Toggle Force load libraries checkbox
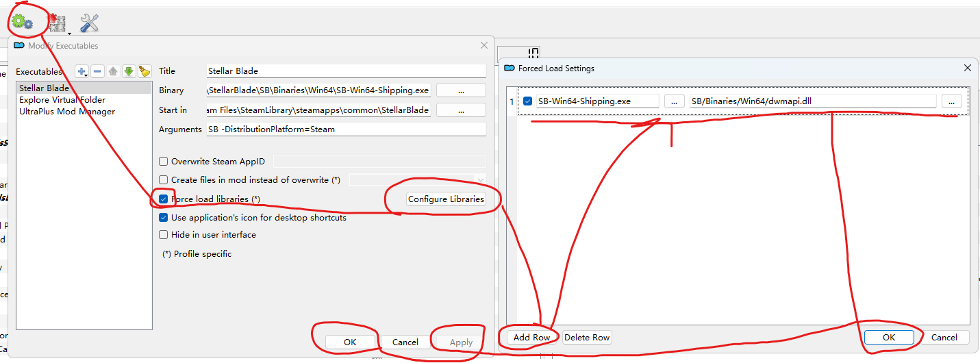 pos(163,199)
